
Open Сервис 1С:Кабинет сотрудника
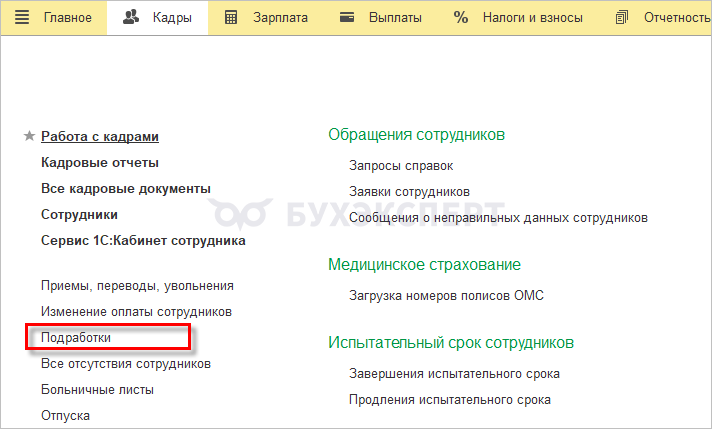[143, 240]
